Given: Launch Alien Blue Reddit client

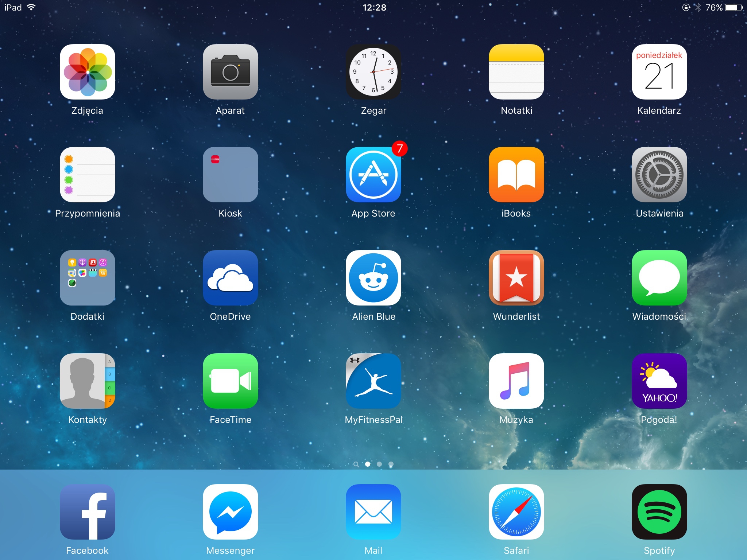Looking at the screenshot, I should (373, 278).
